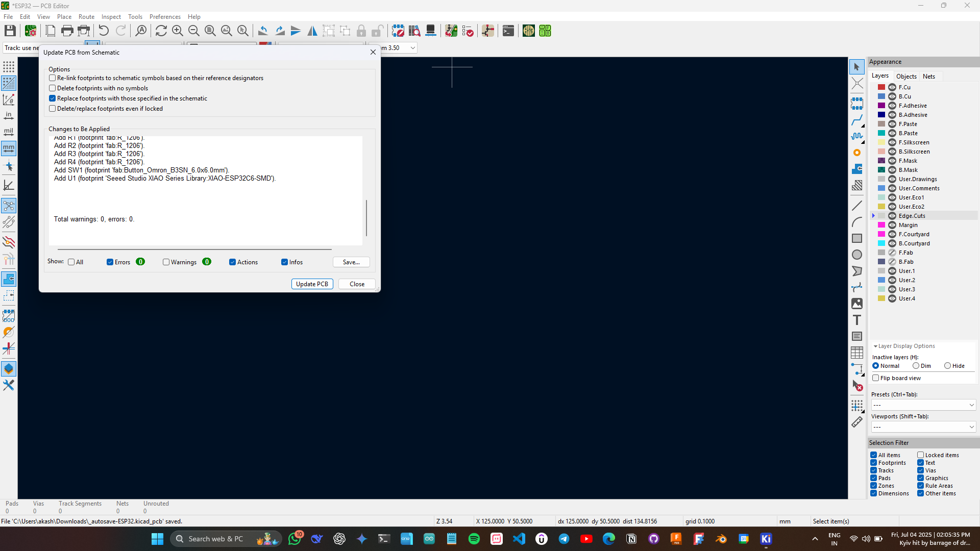Enable Delete/replace footprints even if locked

coord(52,109)
